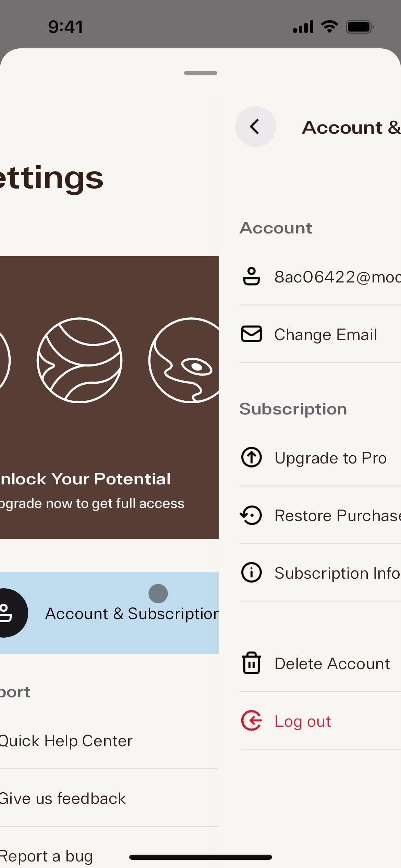Tap the Unlock Your Potential banner
The image size is (401, 868).
[x=109, y=397]
